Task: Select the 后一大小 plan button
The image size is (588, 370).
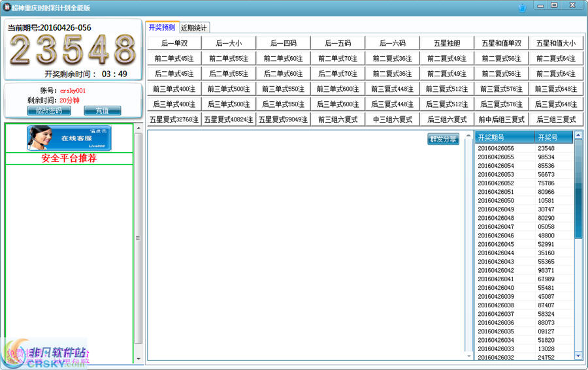Action: pos(229,43)
